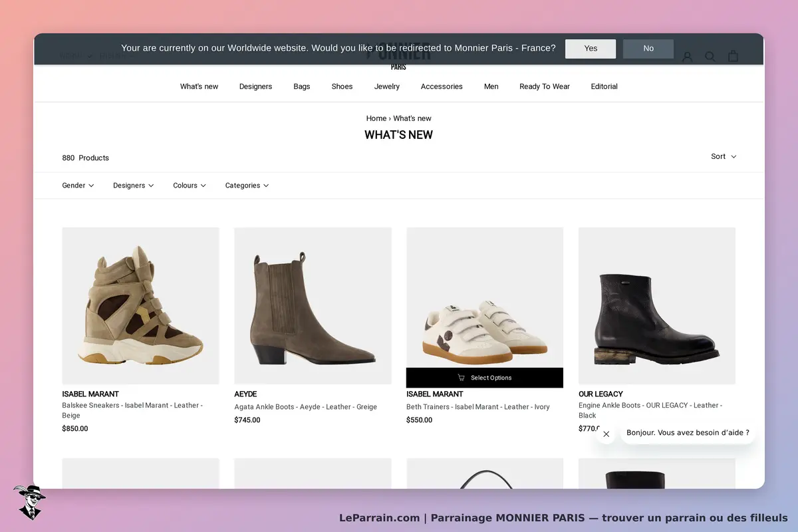Image resolution: width=798 pixels, height=532 pixels.
Task: Click ISABEL MARANT above Balskee Sneakers
Action: pyautogui.click(x=90, y=394)
